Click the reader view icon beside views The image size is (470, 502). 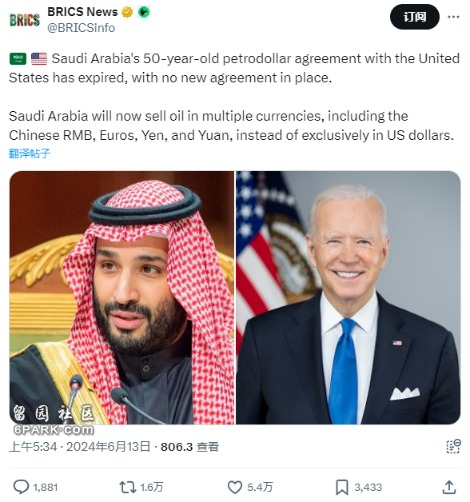click(x=453, y=447)
